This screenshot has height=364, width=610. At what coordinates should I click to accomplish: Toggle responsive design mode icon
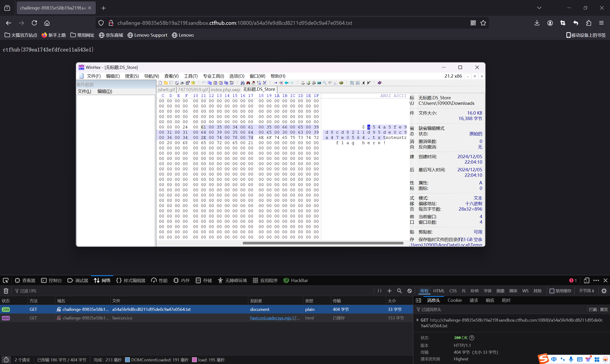(586, 280)
